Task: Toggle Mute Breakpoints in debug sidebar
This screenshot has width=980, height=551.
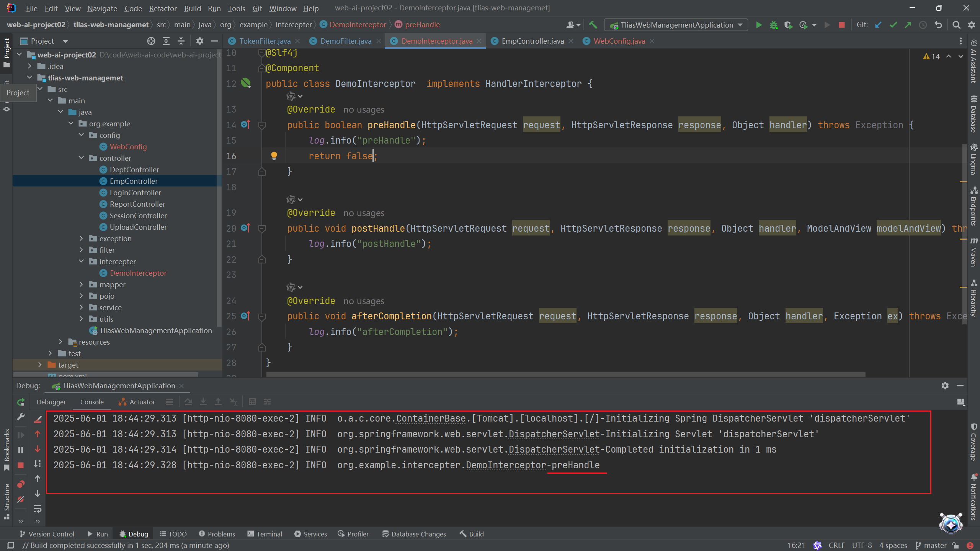Action: [21, 499]
